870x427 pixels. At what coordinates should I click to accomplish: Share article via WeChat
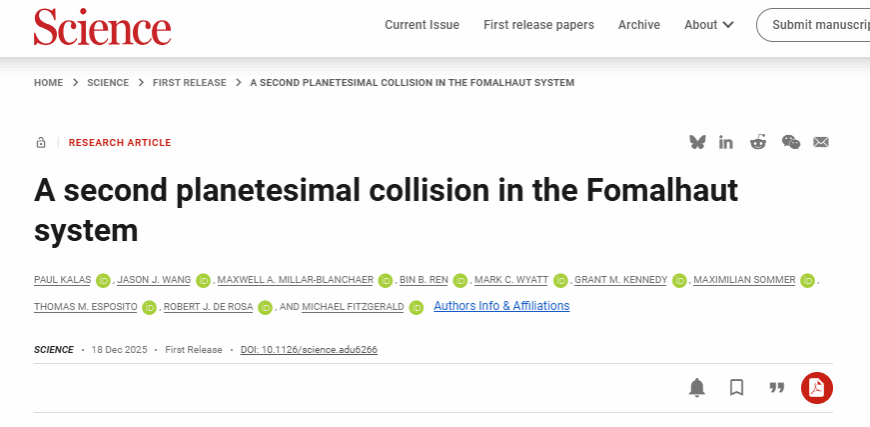coord(790,142)
